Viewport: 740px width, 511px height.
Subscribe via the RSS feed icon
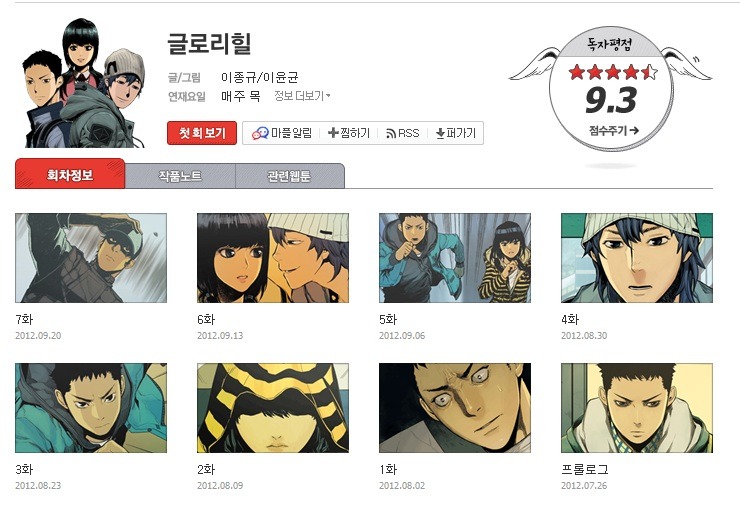[x=391, y=134]
